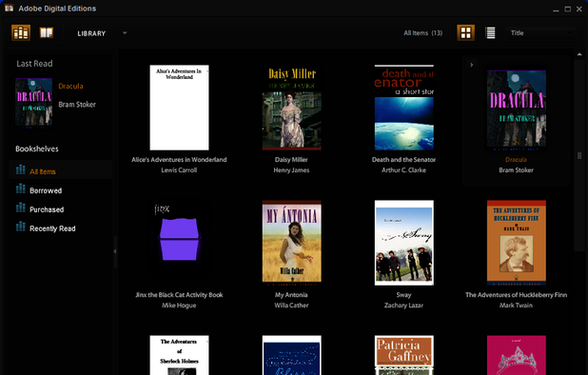This screenshot has width=588, height=375.
Task: Open Adventures of Huckleberry Finn cover
Action: [517, 243]
